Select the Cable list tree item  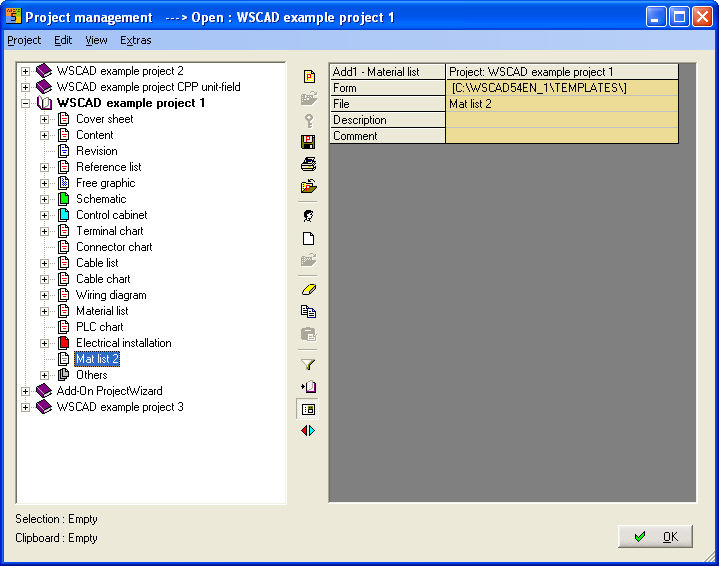97,263
